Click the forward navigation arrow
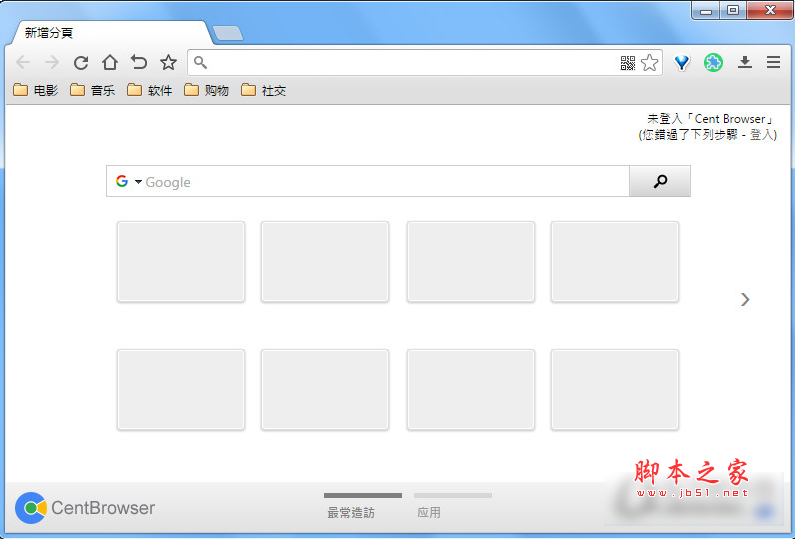Screen dimensions: 795x539 point(52,62)
